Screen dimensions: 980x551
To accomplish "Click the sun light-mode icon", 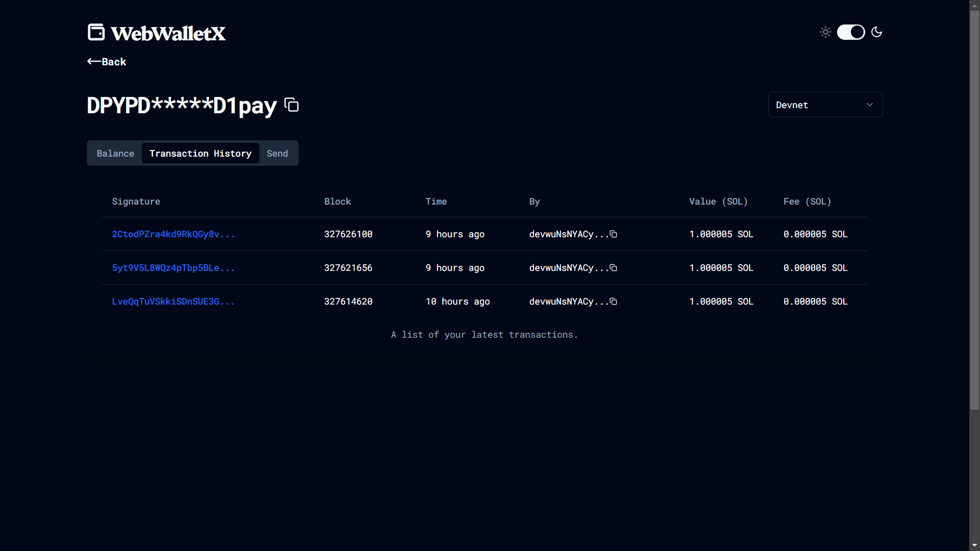I will click(825, 32).
